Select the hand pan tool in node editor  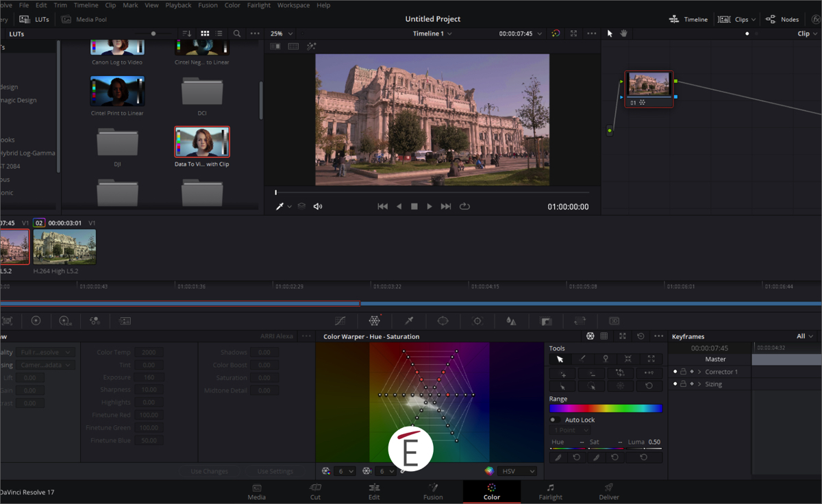[x=624, y=34]
